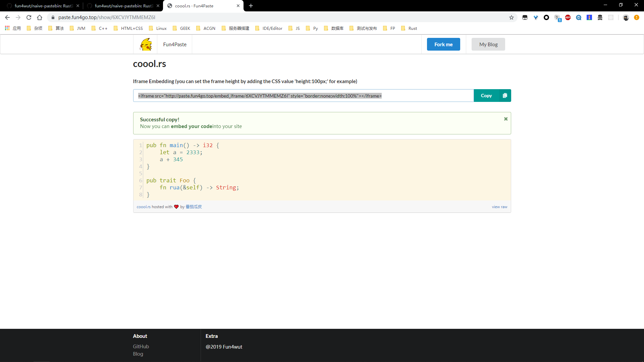Open the mustache hat extension icon
The width and height of the screenshot is (644, 362).
(x=600, y=17)
